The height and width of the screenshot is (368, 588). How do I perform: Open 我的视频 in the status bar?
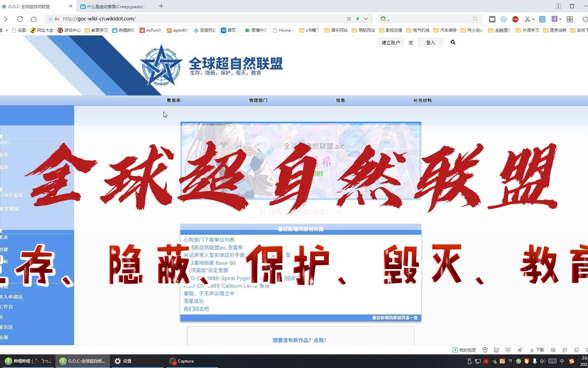464,350
